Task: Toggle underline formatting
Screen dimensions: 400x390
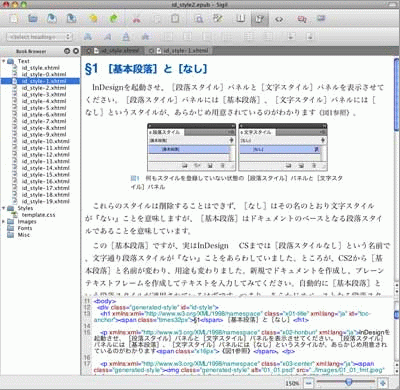Action: point(126,37)
